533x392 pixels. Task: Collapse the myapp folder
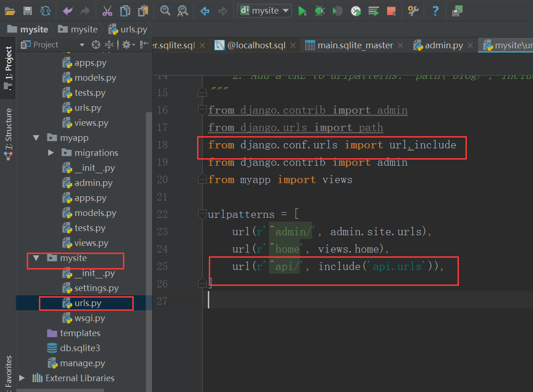click(36, 138)
